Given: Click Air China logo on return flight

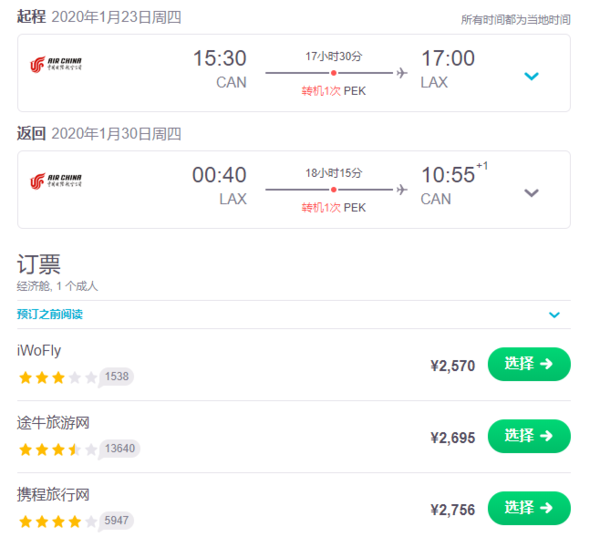Looking at the screenshot, I should click(x=56, y=181).
